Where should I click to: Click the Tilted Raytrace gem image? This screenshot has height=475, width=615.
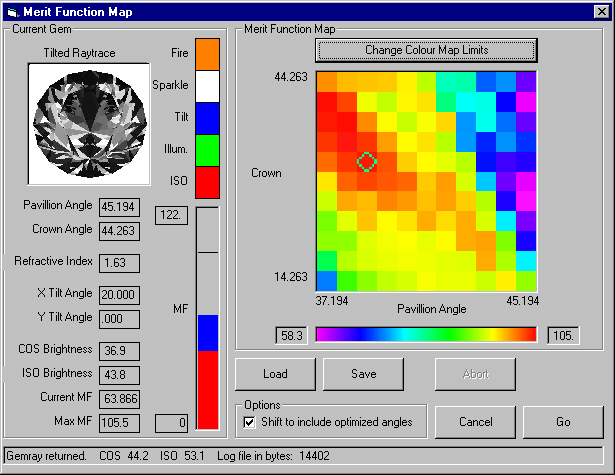89,124
